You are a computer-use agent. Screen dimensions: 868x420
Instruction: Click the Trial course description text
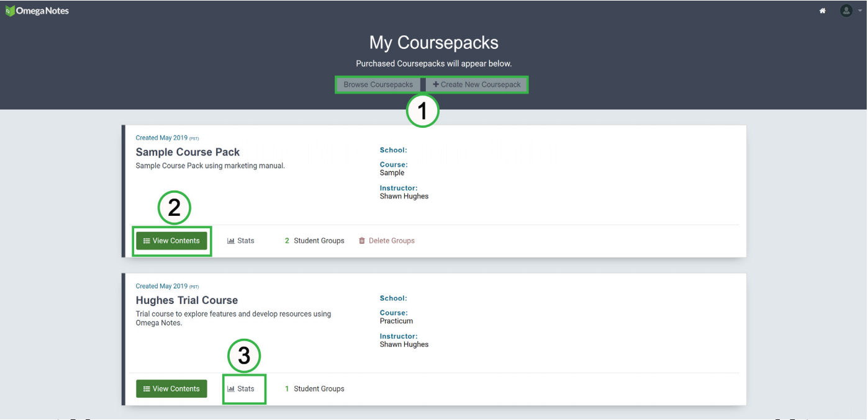[233, 318]
